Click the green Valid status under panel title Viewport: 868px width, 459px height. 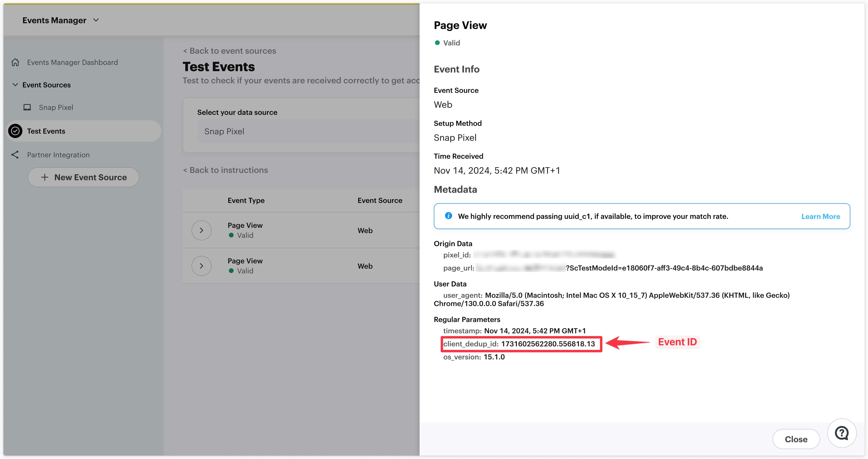(x=447, y=43)
